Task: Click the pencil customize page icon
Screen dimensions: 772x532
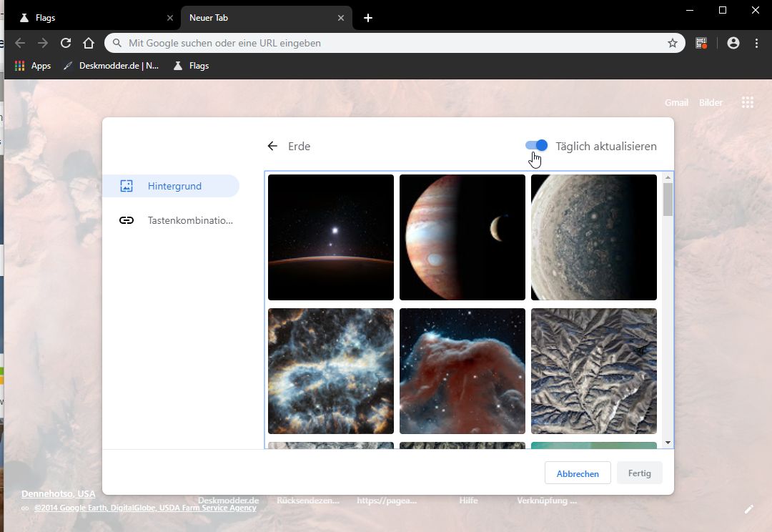Action: point(749,509)
